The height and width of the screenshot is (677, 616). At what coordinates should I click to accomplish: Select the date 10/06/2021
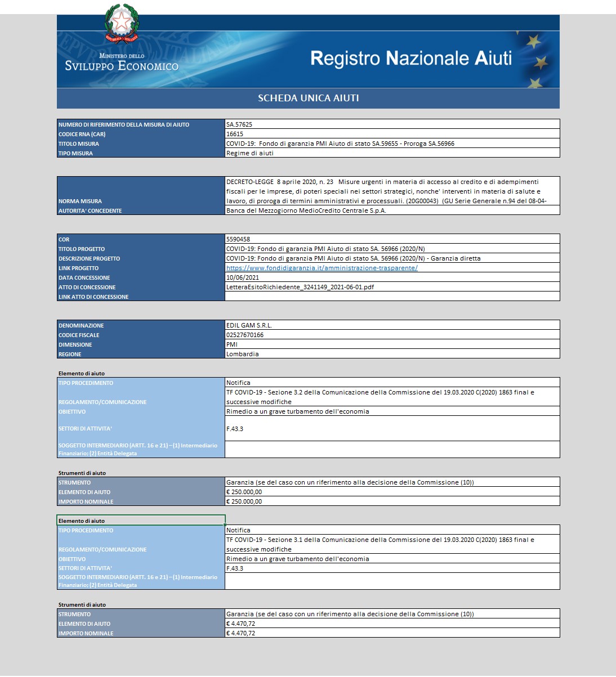pos(392,277)
